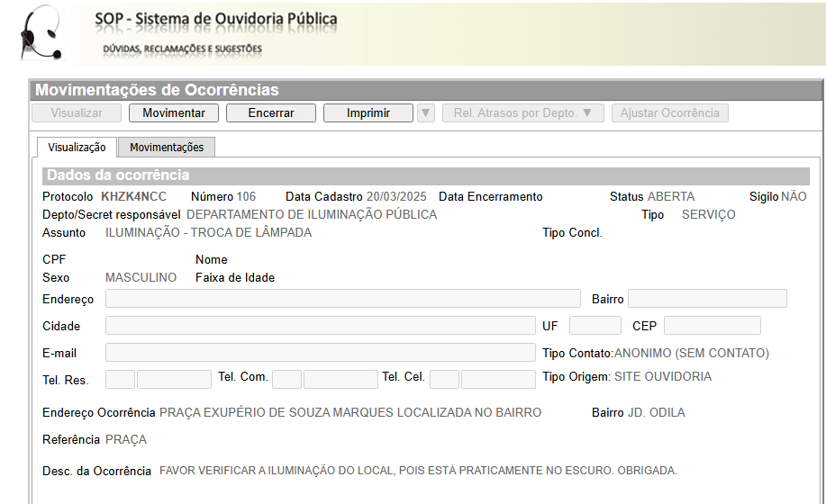Click the Encerrar button
Screen dimensions: 826x504
click(271, 113)
